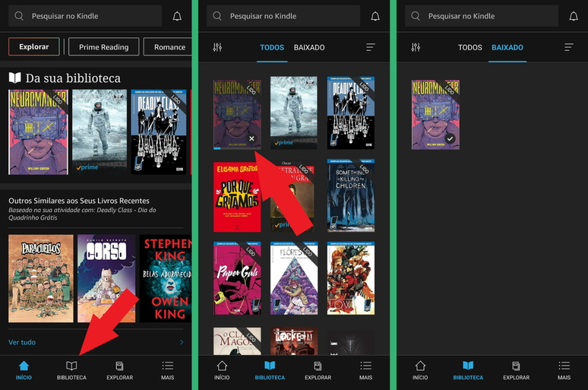Click downloaded checkmark badge on Neuromancer
Screen dimensions: 588x390
tap(450, 138)
